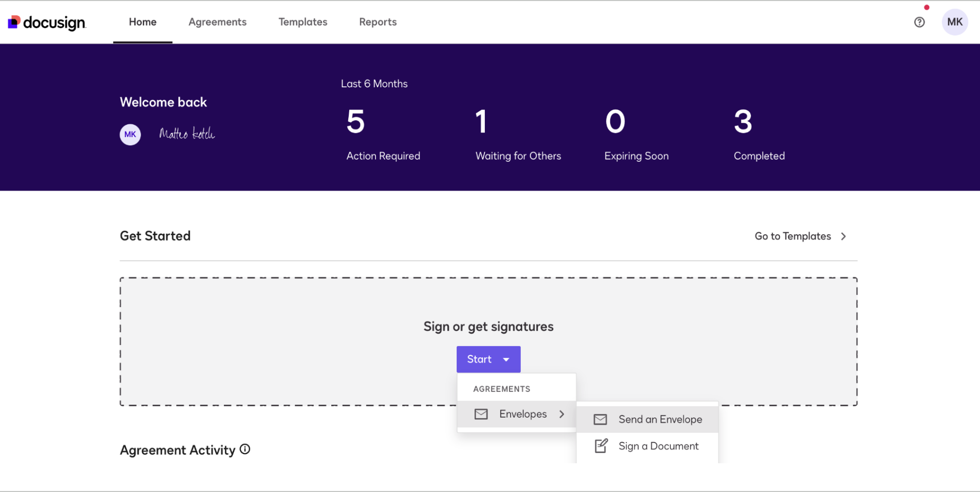
Task: Click the chevron next to Go to Templates
Action: coord(843,236)
